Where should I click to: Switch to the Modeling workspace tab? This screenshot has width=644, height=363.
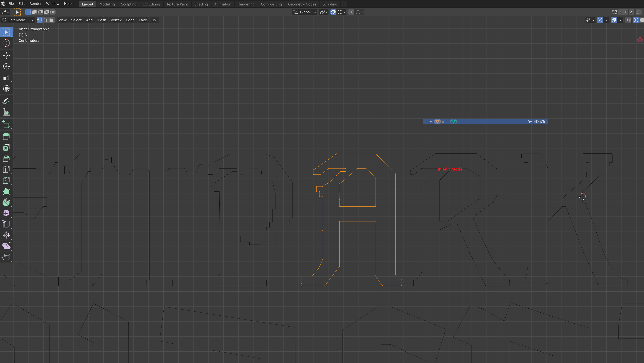pyautogui.click(x=107, y=4)
